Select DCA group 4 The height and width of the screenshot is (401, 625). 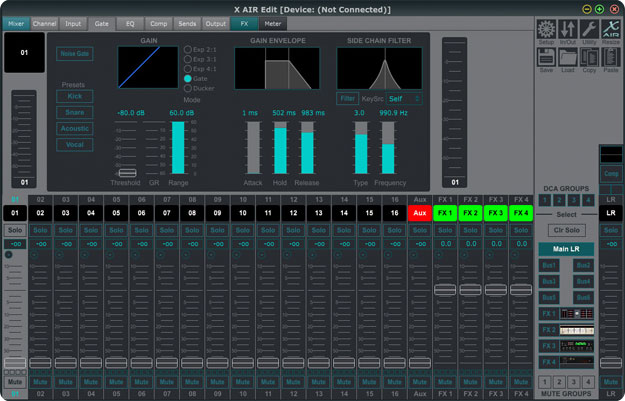point(588,200)
